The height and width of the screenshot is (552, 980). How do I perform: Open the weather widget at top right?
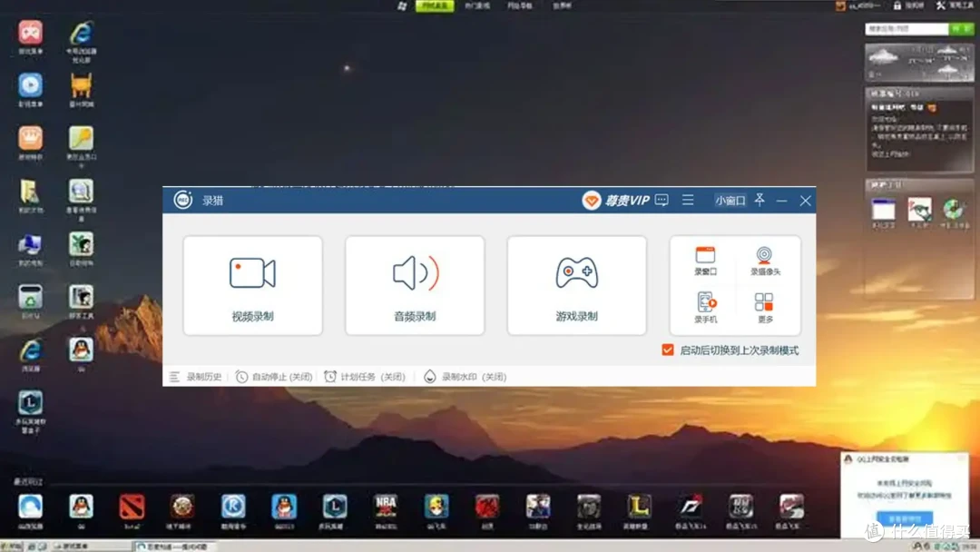[918, 62]
